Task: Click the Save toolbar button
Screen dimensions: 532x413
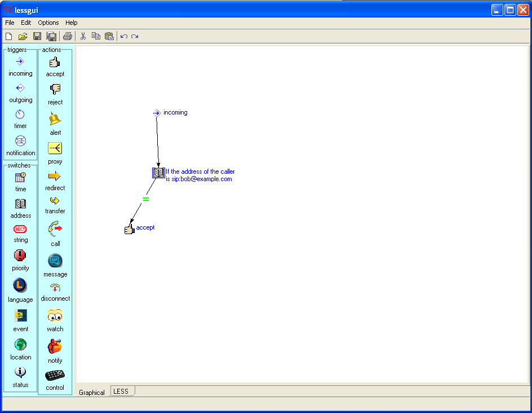Action: coord(37,37)
